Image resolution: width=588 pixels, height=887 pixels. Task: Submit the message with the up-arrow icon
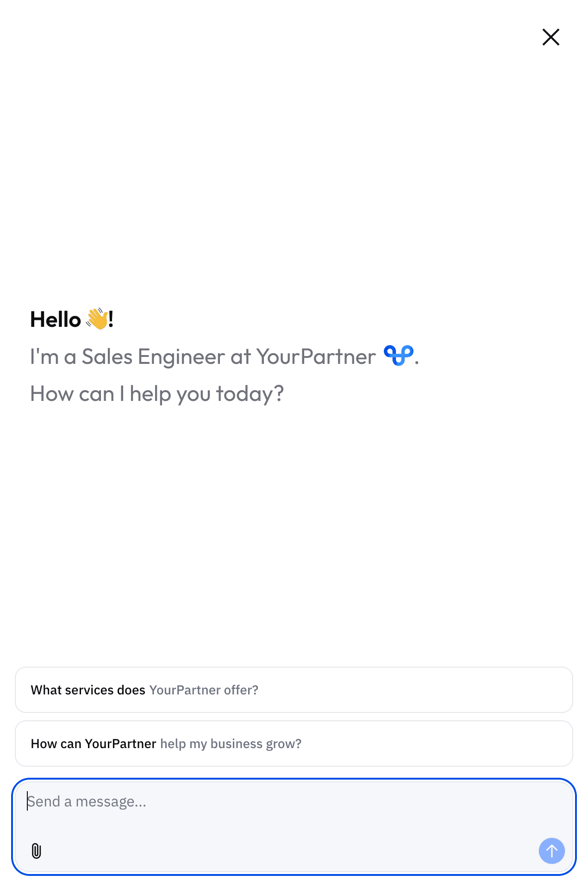551,851
